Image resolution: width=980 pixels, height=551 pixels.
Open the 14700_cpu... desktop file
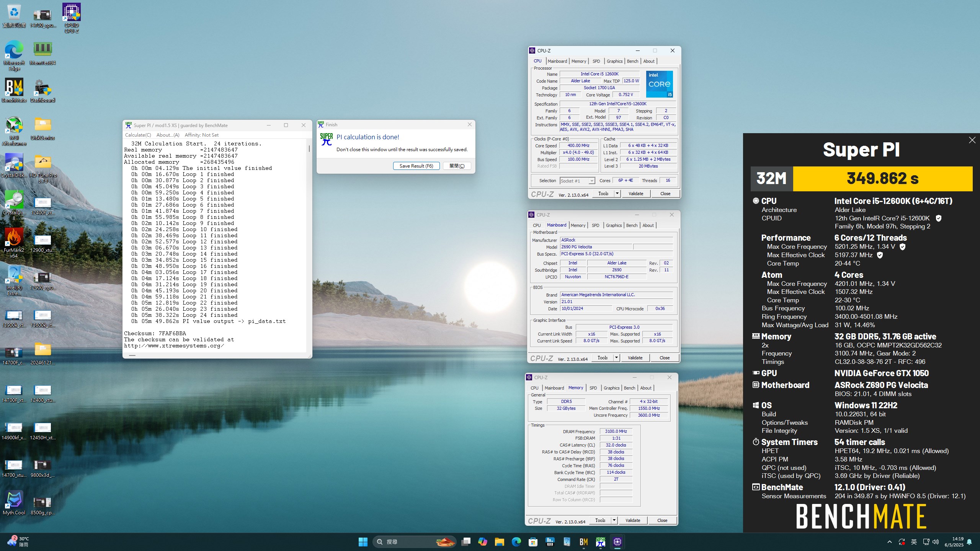pyautogui.click(x=42, y=18)
